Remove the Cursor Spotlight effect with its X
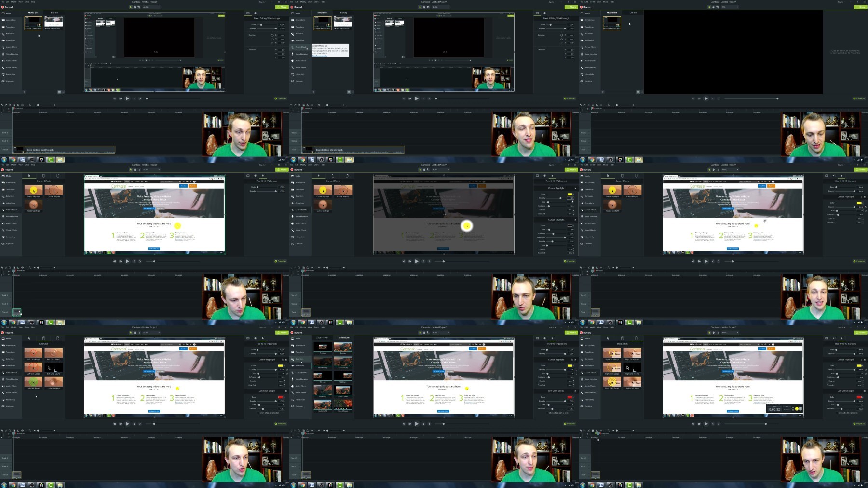868x488 pixels. tap(575, 220)
